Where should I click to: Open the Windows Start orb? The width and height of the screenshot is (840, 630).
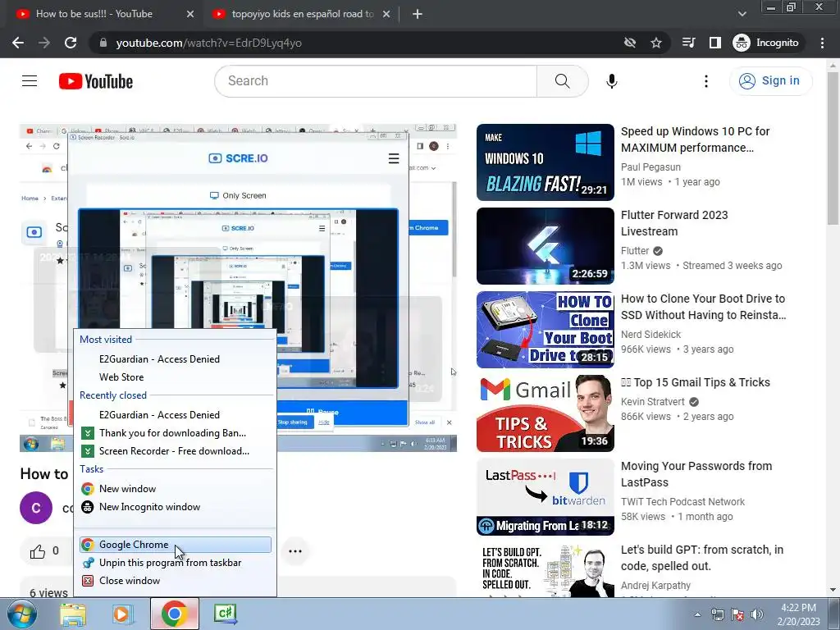click(22, 614)
